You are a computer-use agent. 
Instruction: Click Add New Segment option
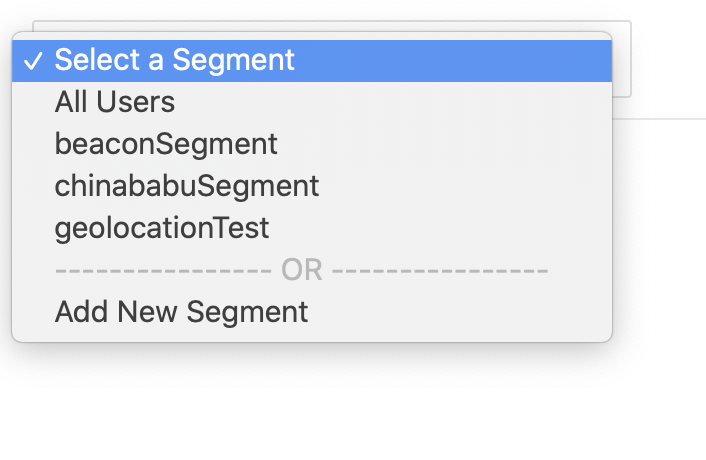click(181, 312)
